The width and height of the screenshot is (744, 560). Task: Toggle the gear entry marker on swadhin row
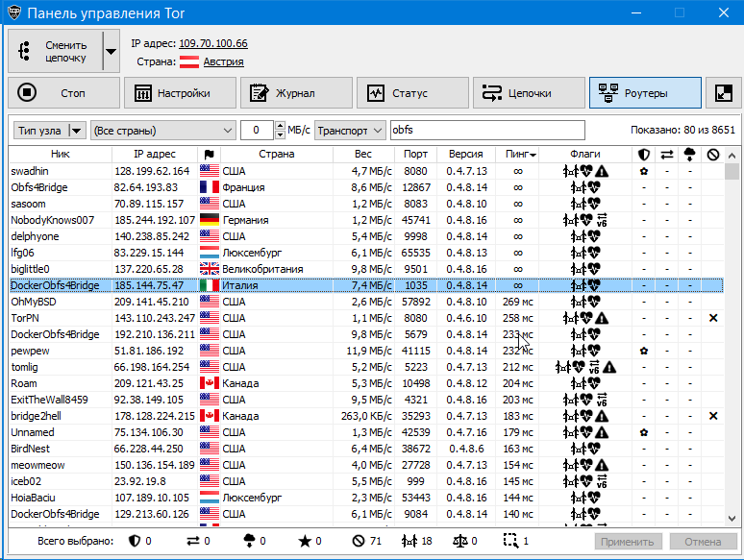pos(644,171)
